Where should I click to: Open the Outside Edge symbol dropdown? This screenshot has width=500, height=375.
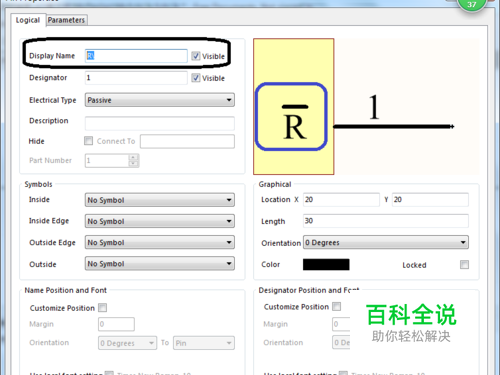(x=160, y=242)
